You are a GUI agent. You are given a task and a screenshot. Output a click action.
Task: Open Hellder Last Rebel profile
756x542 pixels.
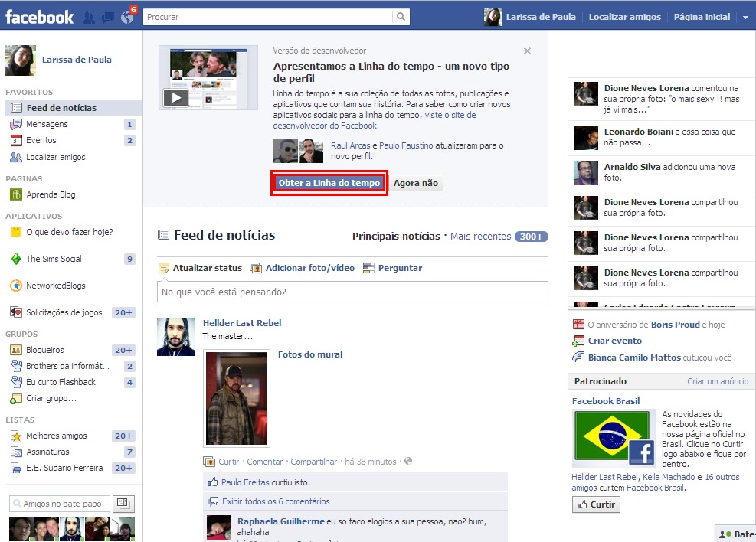click(x=242, y=323)
